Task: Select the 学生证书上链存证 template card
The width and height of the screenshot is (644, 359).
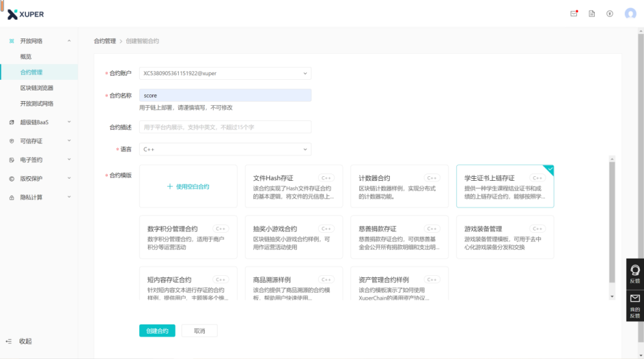Action: click(504, 186)
